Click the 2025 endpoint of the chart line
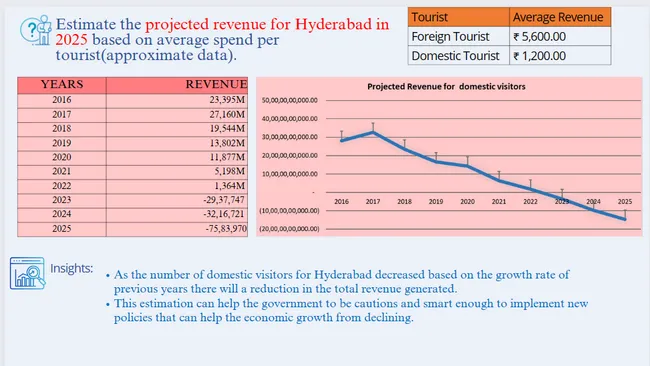 [x=625, y=219]
